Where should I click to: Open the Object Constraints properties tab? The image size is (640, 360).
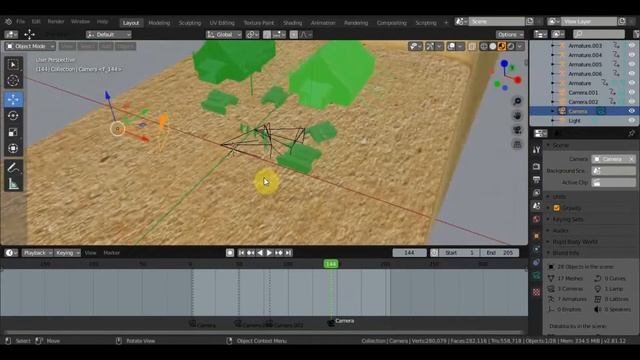(536, 262)
